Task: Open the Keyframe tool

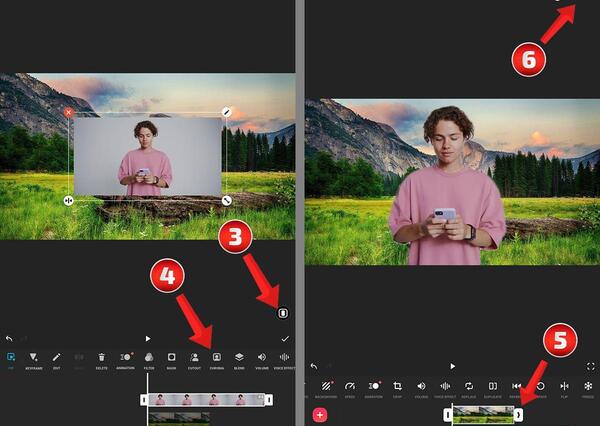Action: [34, 360]
